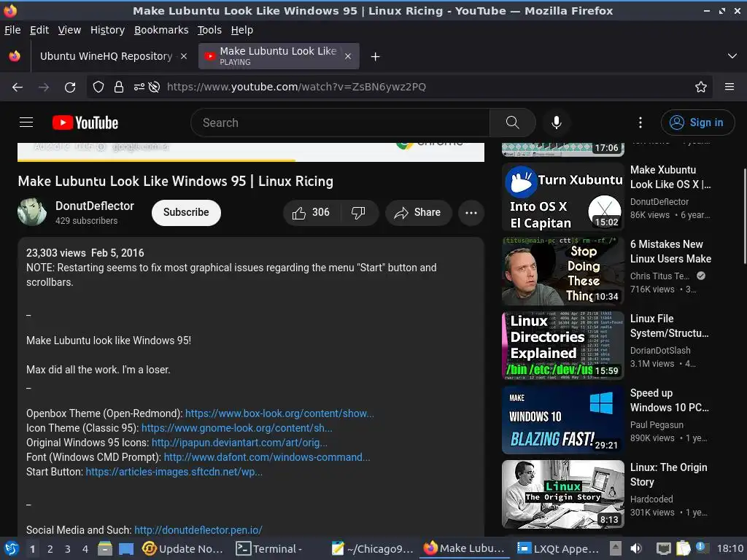Focus the YouTube search field
747x560 pixels.
[340, 122]
